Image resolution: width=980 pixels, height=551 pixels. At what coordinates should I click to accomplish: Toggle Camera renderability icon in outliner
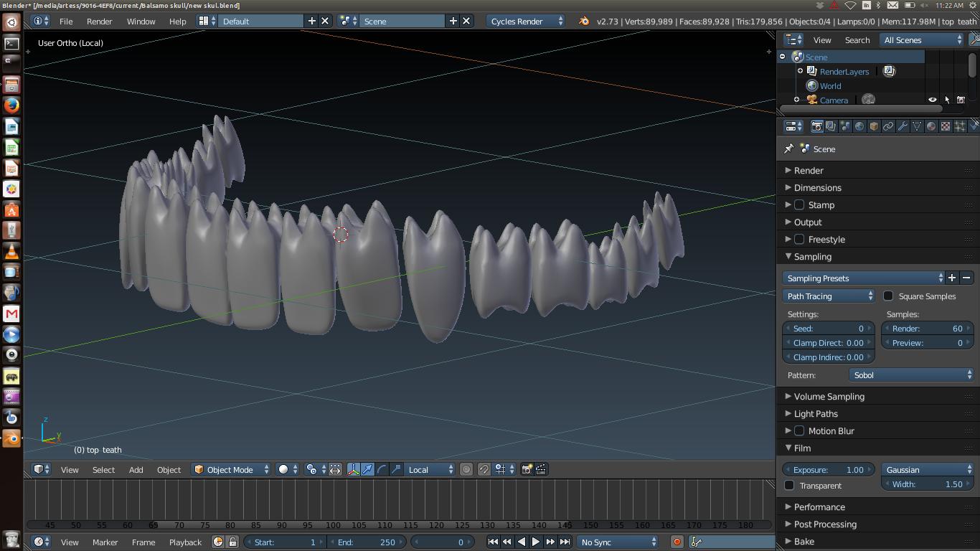961,100
